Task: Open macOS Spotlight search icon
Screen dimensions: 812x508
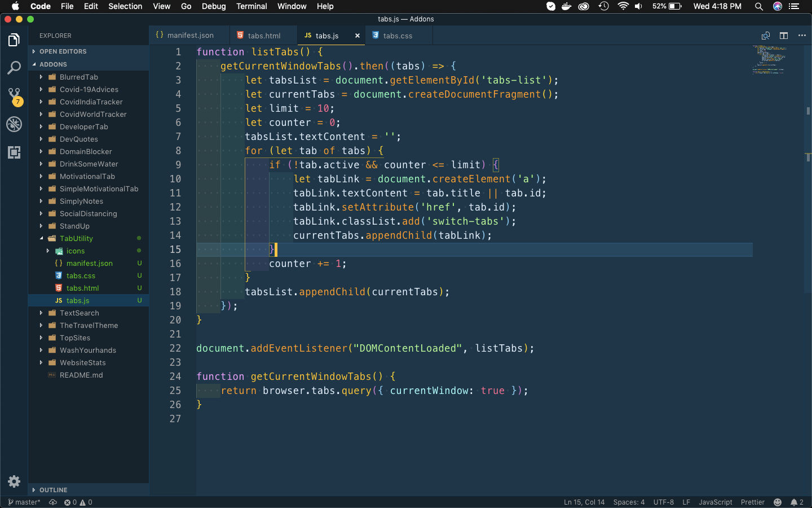Action: (759, 6)
